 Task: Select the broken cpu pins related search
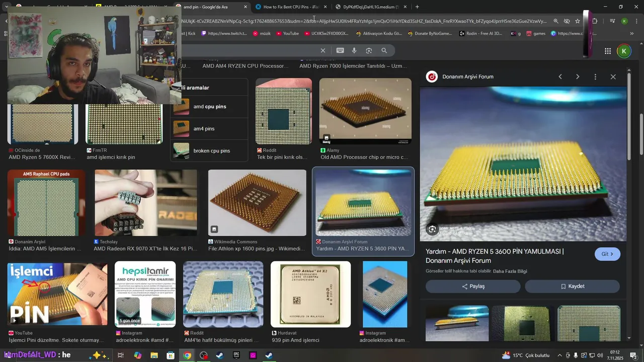pos(209,151)
